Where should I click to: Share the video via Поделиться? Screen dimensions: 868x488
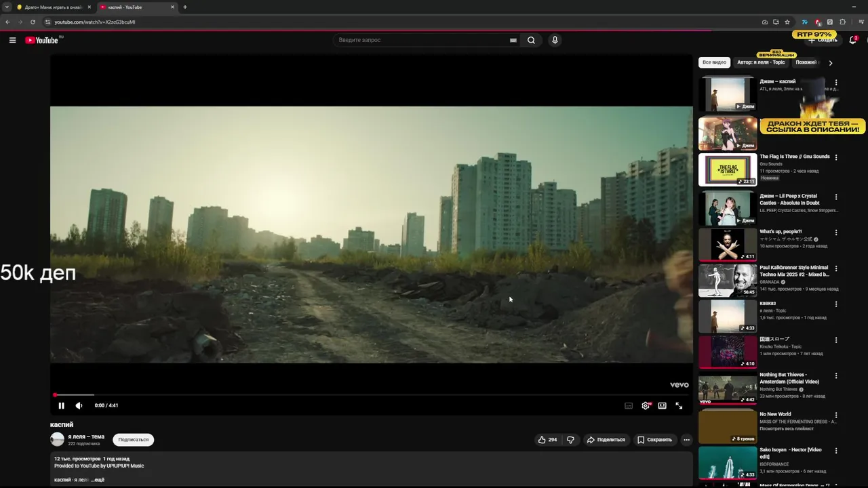606,440
